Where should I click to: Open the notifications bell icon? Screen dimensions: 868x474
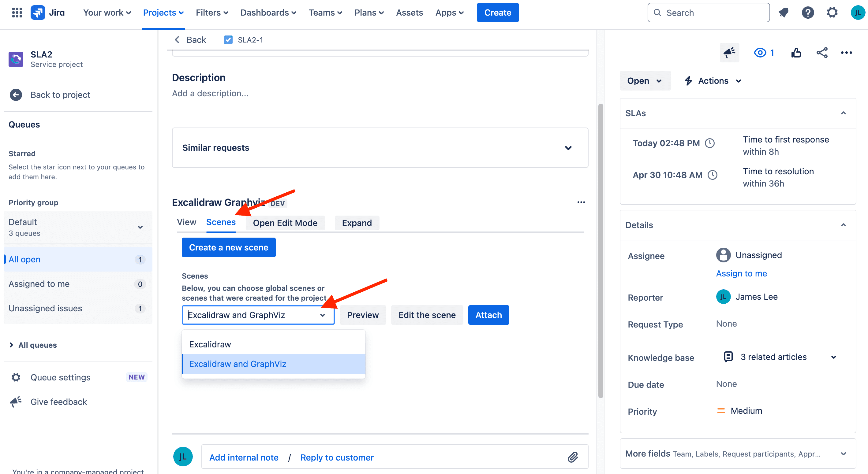pyautogui.click(x=784, y=13)
